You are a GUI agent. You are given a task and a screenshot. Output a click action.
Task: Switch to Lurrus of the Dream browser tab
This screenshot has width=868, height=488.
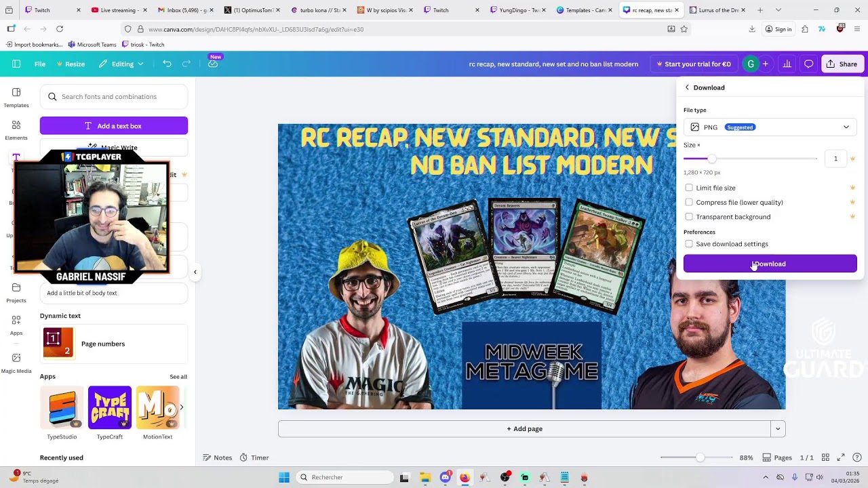[717, 10]
